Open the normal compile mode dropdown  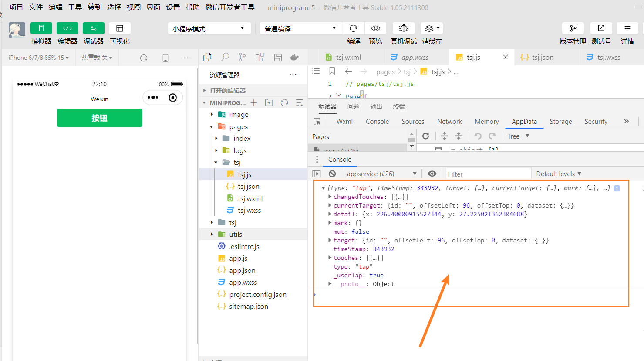[301, 28]
